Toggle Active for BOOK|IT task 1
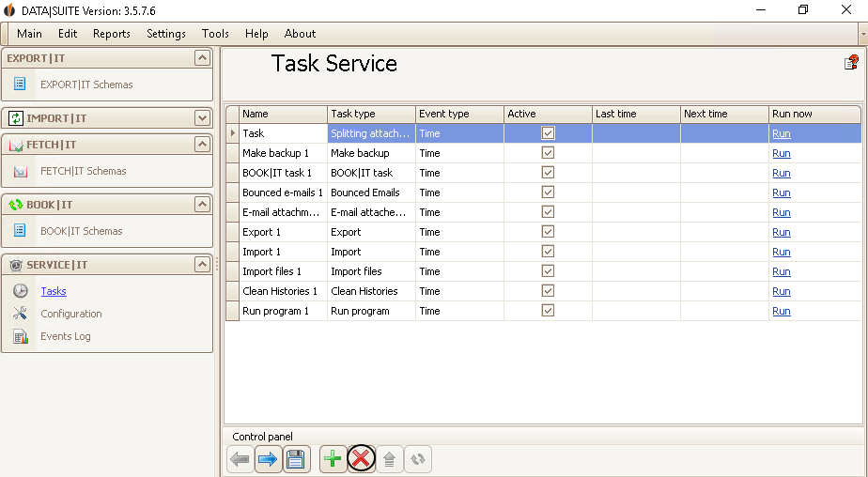Screen dimensions: 868x477 (x=548, y=173)
